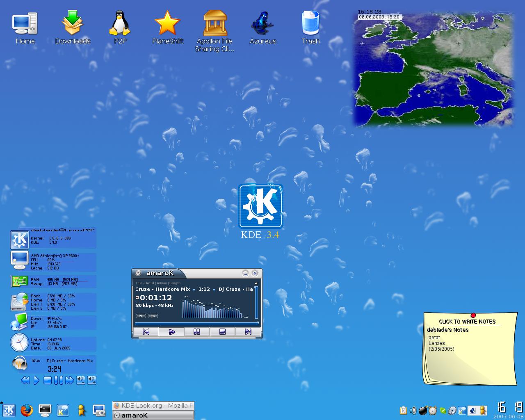
Task: Click the amaroK disc tray icon
Action: 452,411
